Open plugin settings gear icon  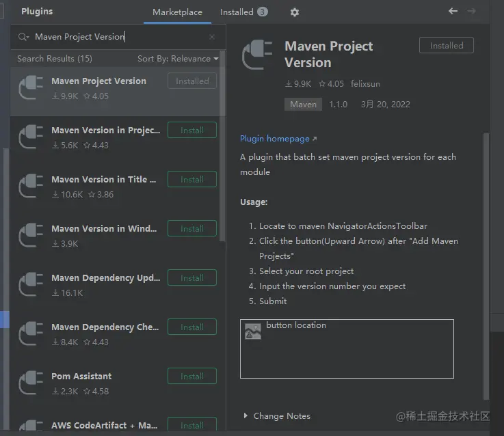(295, 12)
